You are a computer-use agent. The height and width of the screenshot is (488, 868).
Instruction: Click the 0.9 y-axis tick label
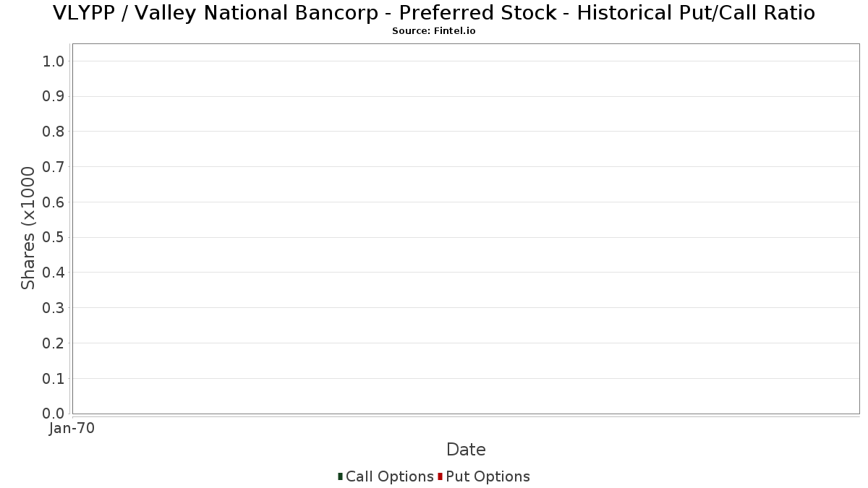(x=54, y=96)
